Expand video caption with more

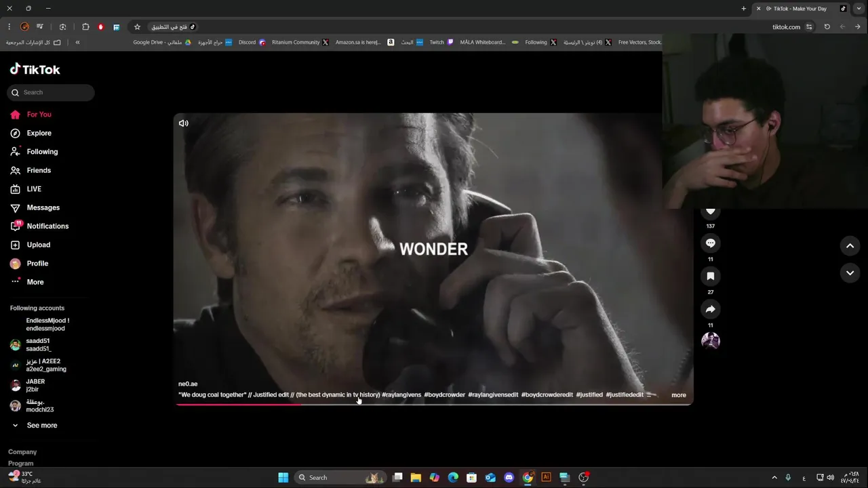point(679,395)
